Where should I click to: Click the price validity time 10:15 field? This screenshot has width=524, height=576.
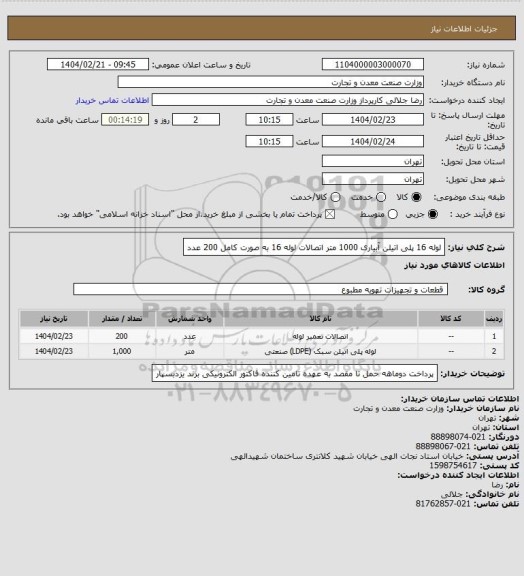pos(269,141)
